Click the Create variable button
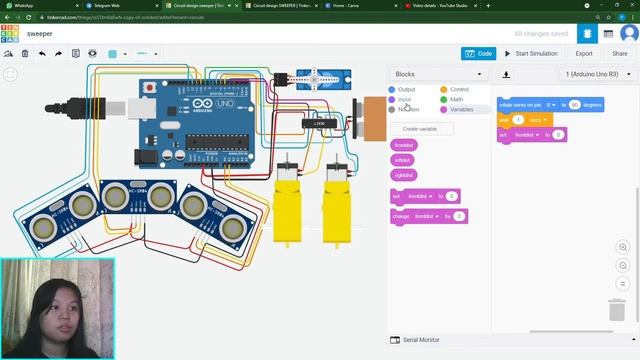The width and height of the screenshot is (640, 360). click(422, 129)
